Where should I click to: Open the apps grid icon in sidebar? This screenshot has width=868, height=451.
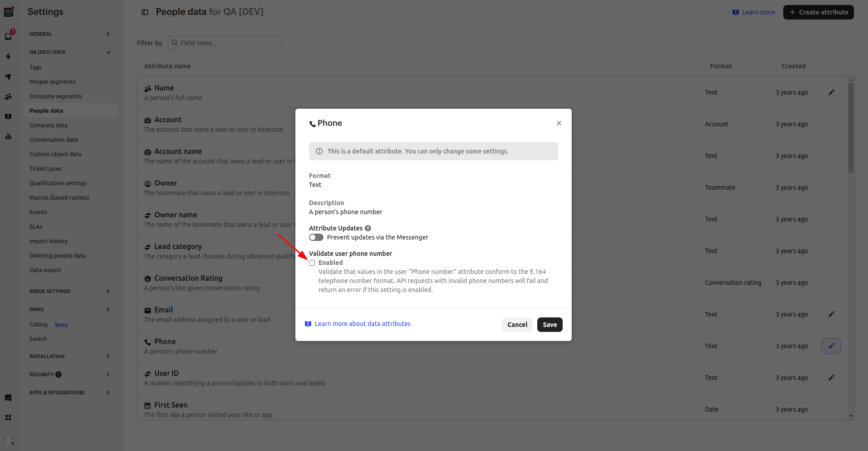(x=8, y=417)
